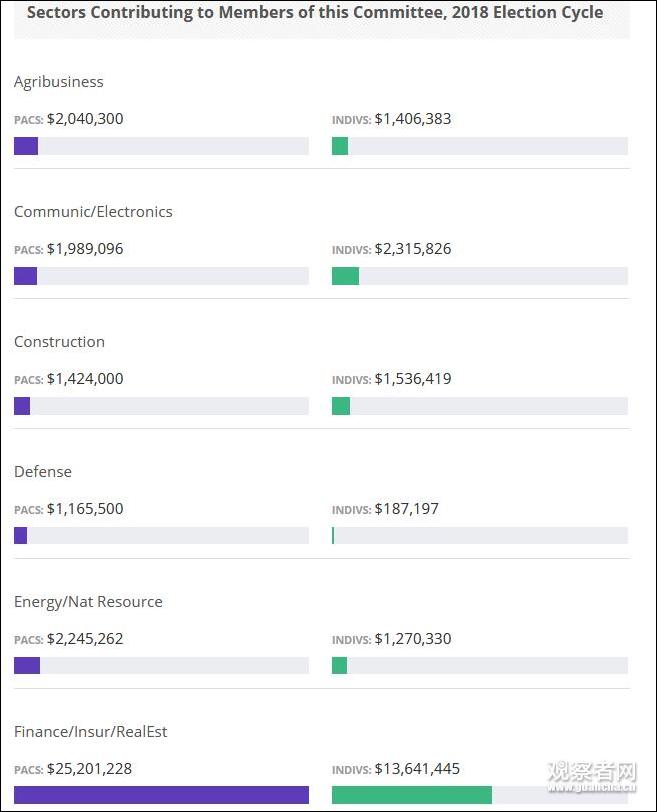Click the Energy/Nat Resource PACs bar
Viewport: 657px width, 812px height.
(27, 666)
